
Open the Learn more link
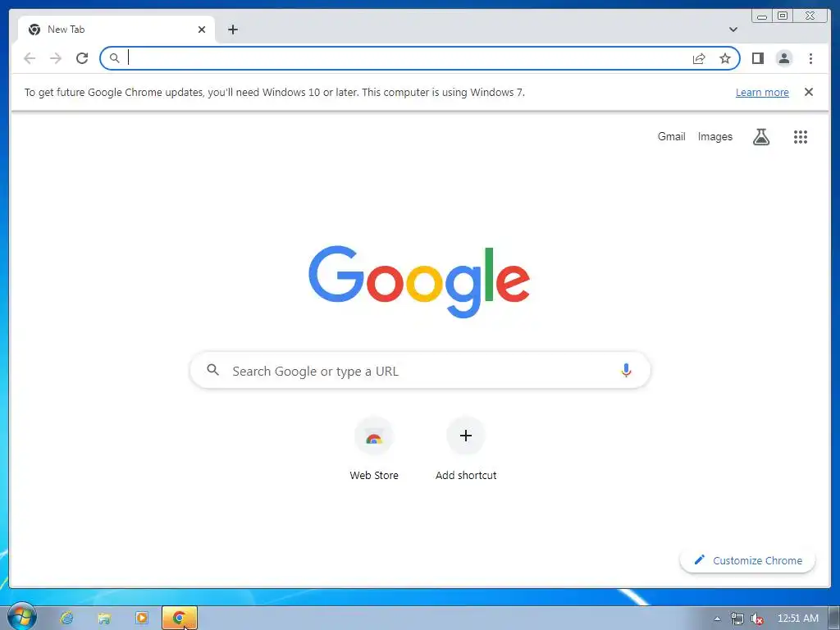click(762, 92)
